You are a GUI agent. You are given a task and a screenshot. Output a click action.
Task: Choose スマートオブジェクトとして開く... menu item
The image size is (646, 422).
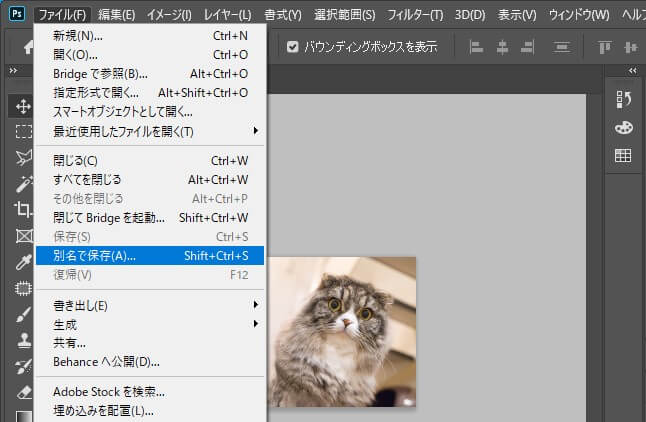[150, 112]
